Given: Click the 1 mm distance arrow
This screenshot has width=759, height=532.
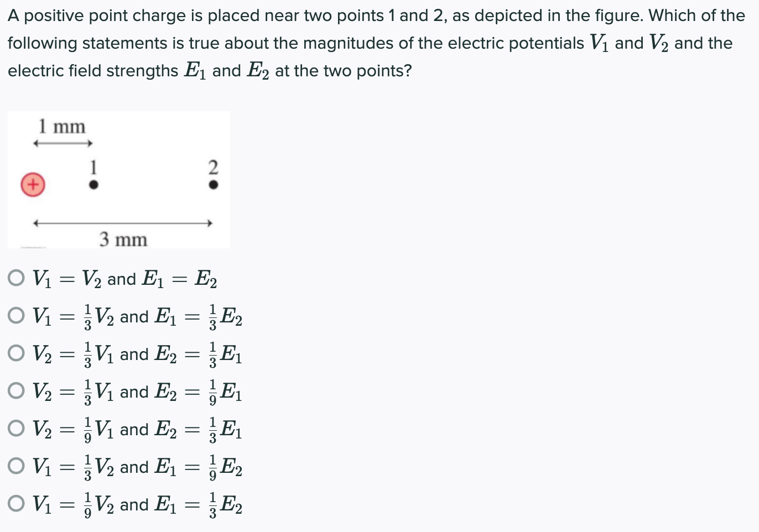Looking at the screenshot, I should (61, 143).
